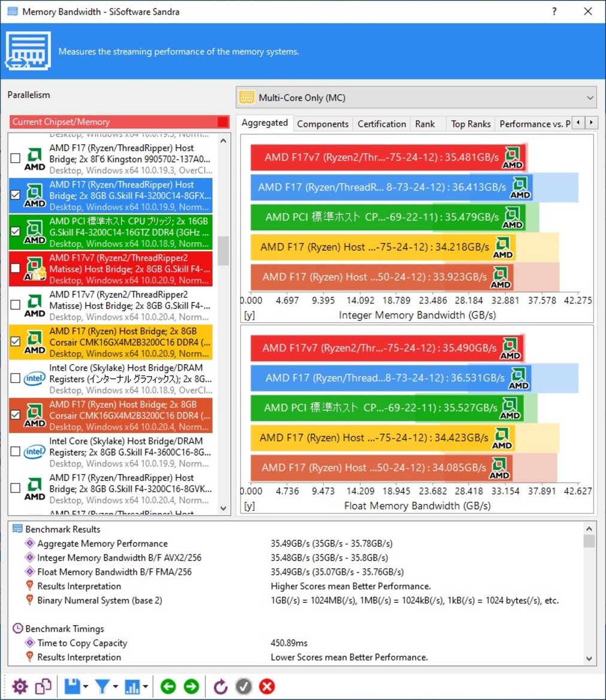Click the 'Integer Memory Bandwidth (GB/s)' axis label

point(417,315)
